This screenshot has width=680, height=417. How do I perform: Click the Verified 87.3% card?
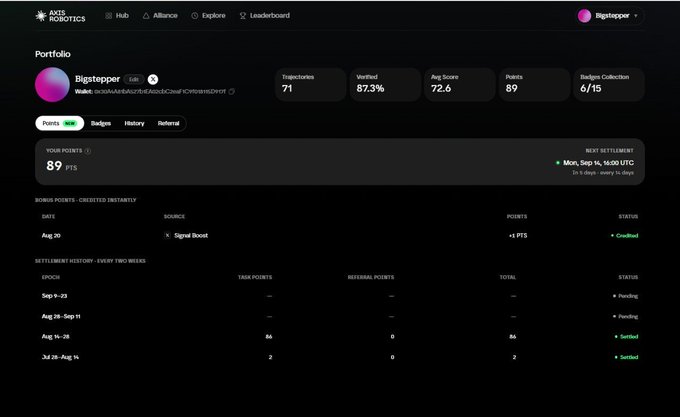tap(385, 85)
